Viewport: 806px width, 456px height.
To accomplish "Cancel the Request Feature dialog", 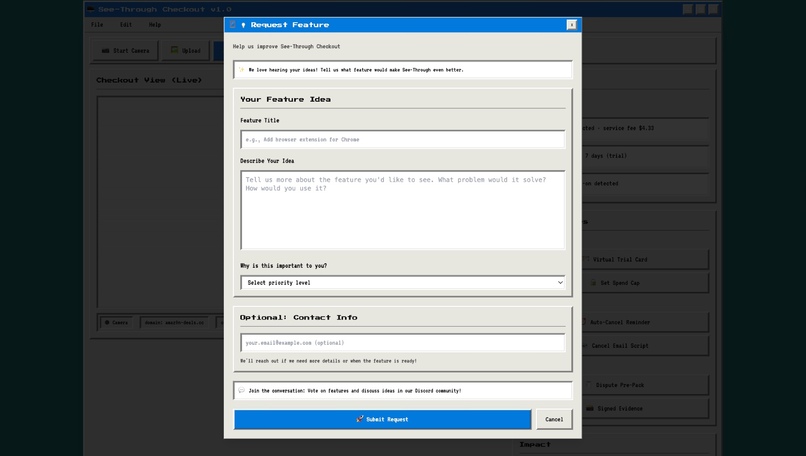I will pos(554,419).
